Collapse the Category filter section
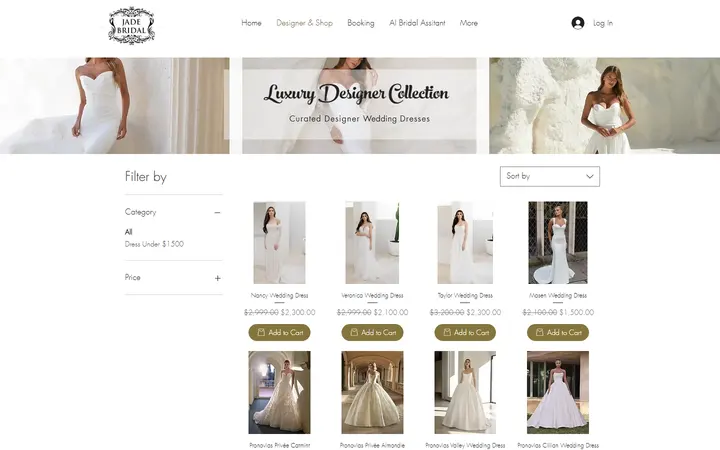 217,213
